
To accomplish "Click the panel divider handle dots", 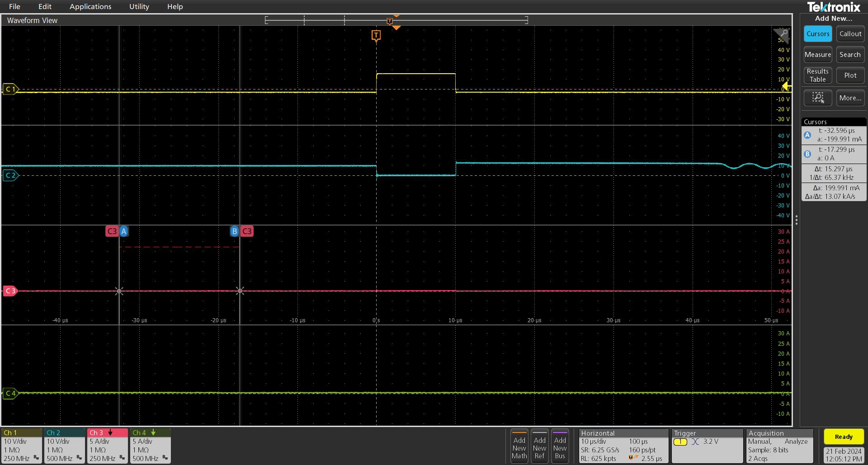I will tap(796, 220).
